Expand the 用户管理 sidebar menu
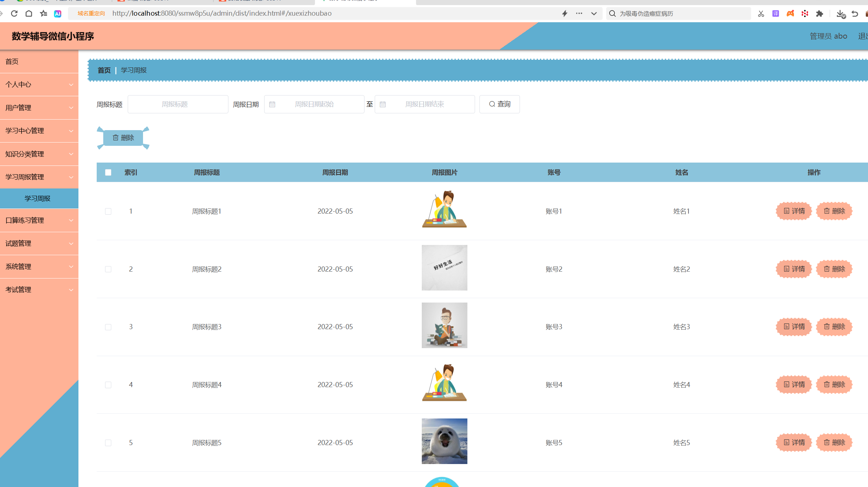868x487 pixels. pos(39,108)
